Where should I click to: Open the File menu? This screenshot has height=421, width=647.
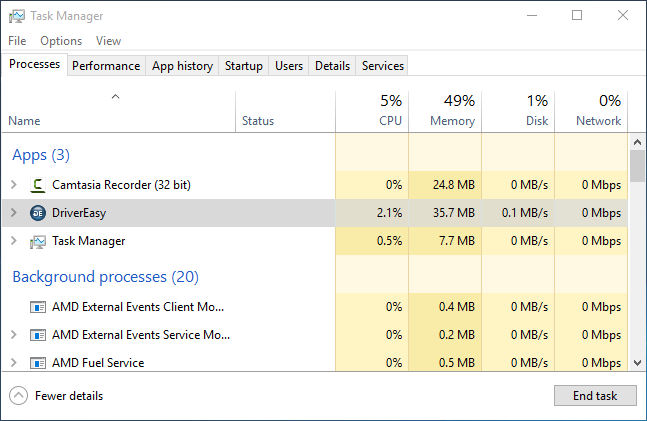[17, 41]
